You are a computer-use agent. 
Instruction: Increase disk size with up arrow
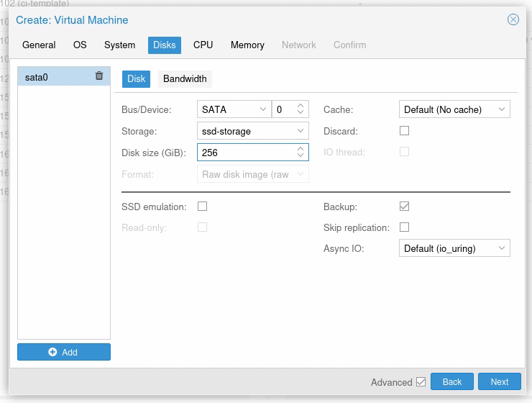pos(301,149)
